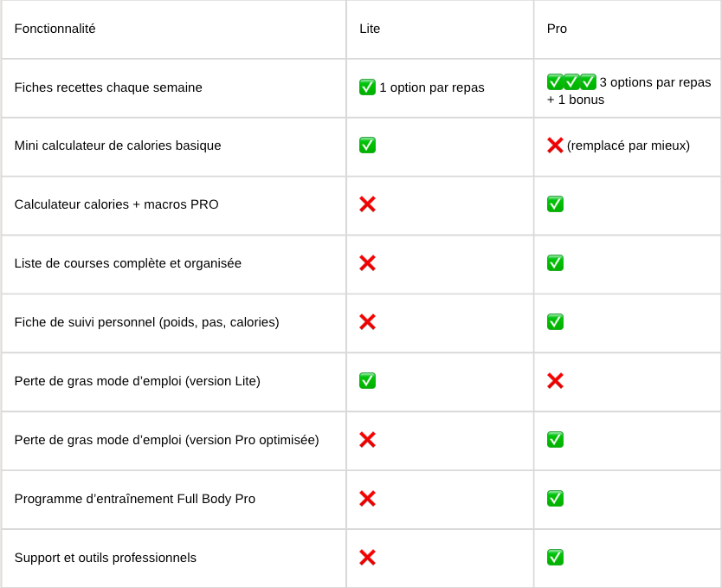Screen dimensions: 722x588
Task: Click Pro checkmark for Calculateur calories + macros
Action: coord(555,204)
